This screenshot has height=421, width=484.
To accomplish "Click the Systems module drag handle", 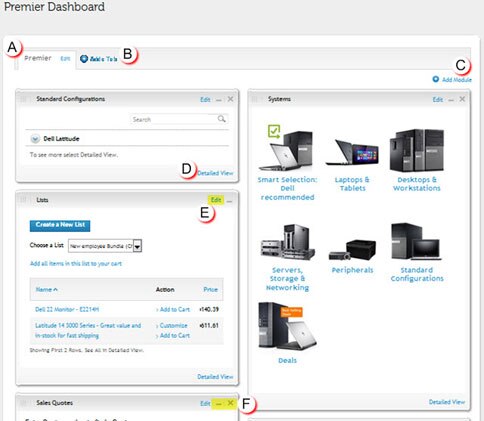I will 255,99.
